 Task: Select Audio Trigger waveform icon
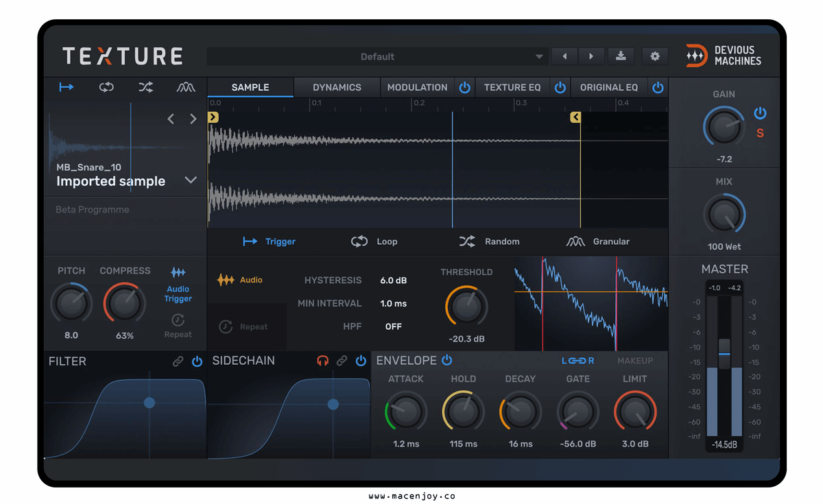(x=178, y=272)
